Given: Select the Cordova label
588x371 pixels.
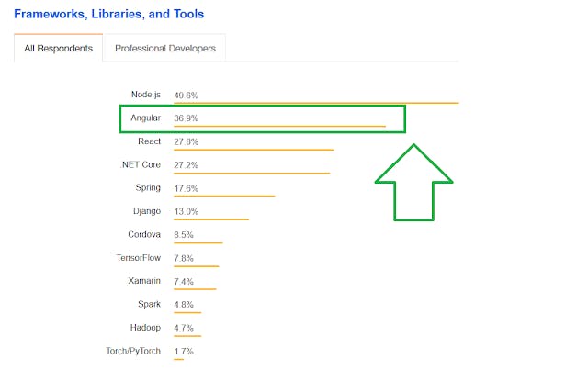Looking at the screenshot, I should tap(144, 234).
